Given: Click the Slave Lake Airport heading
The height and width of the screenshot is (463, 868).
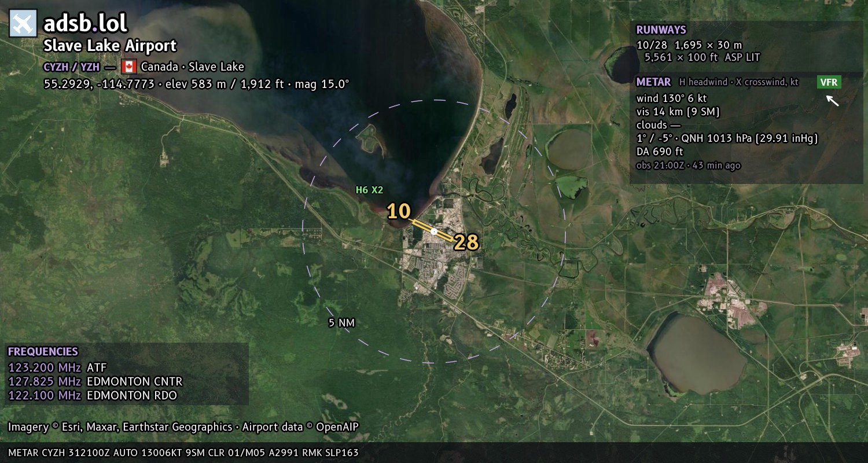Looking at the screenshot, I should point(110,46).
